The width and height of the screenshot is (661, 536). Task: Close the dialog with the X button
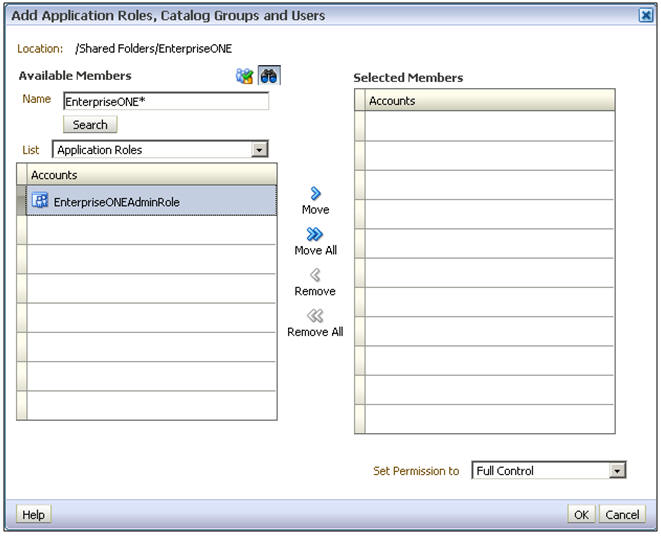tap(646, 15)
